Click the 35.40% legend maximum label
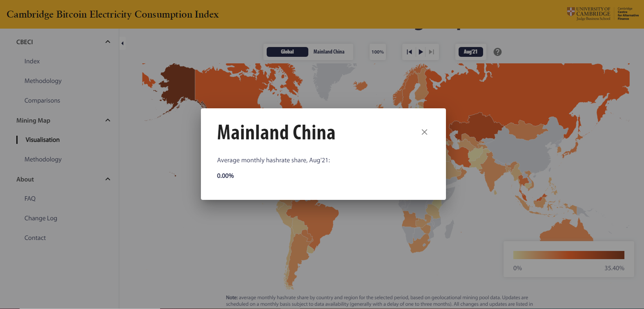This screenshot has height=309, width=644. [614, 268]
